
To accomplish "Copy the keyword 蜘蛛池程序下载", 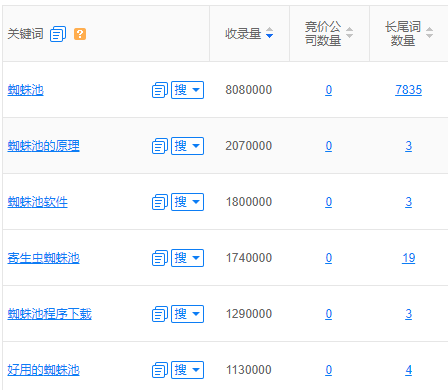I will (x=160, y=314).
